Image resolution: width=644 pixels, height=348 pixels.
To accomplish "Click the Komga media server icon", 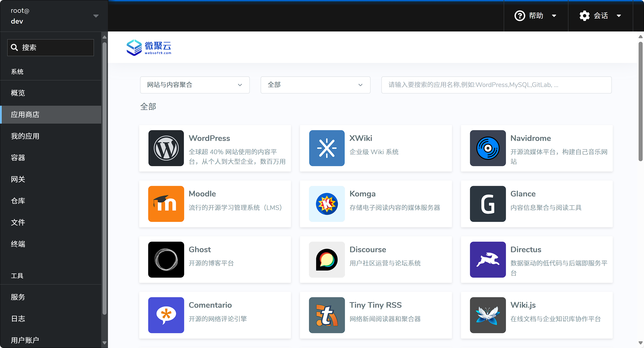I will tap(327, 204).
